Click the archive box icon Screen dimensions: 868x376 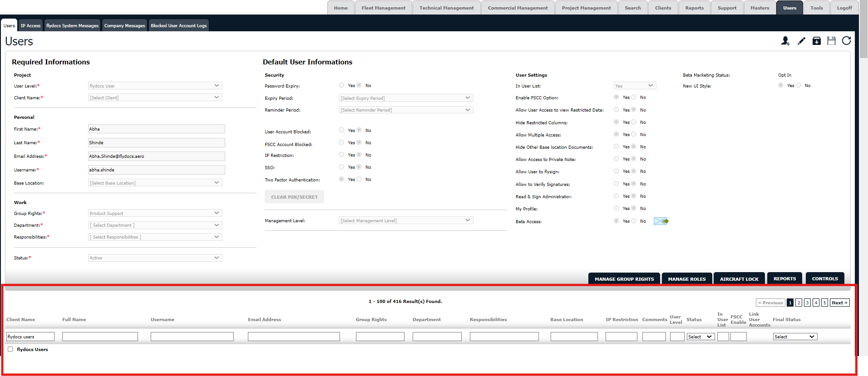coord(816,41)
